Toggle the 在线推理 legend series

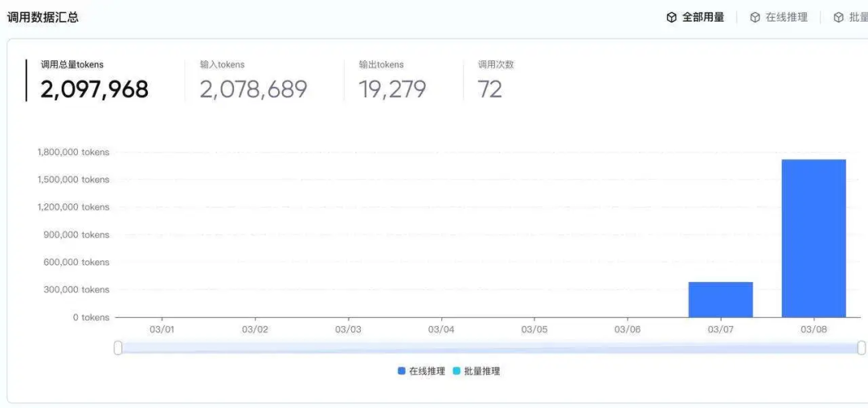pyautogui.click(x=421, y=372)
